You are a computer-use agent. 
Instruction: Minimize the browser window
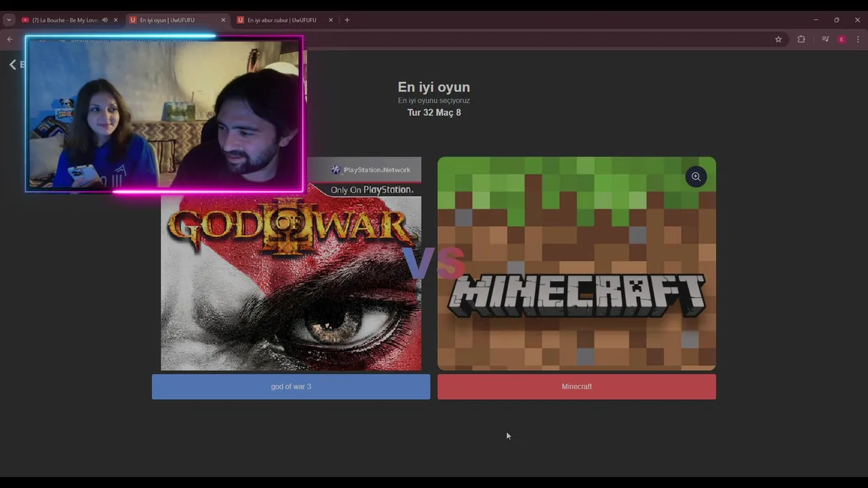[x=816, y=20]
